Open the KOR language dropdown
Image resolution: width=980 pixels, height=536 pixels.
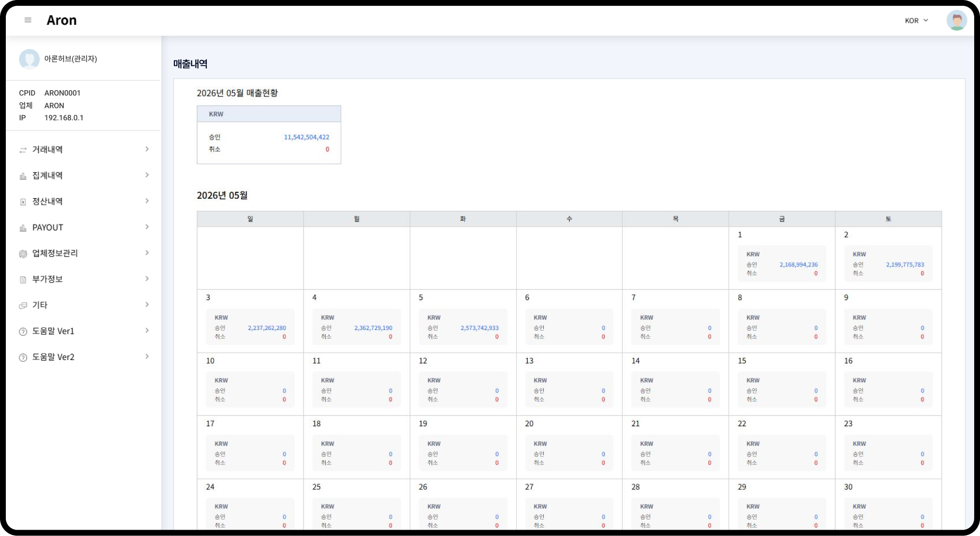coord(917,20)
